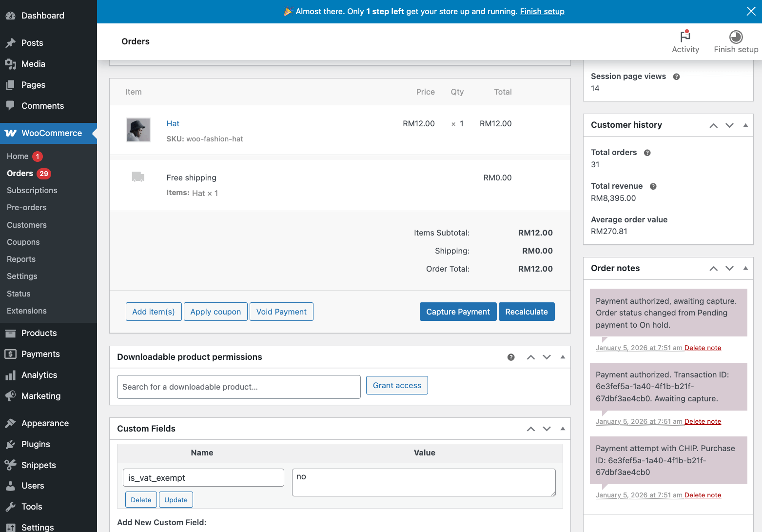Click the Total revenue help icon
762x532 pixels.
pyautogui.click(x=653, y=186)
